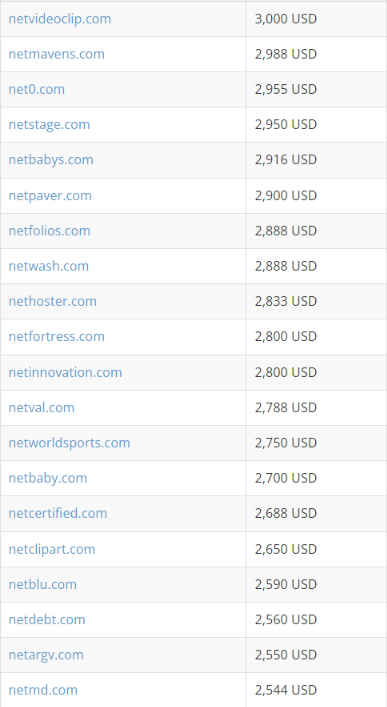Viewport: 387px width, 707px height.
Task: Select the netmd.com link
Action: tap(43, 690)
